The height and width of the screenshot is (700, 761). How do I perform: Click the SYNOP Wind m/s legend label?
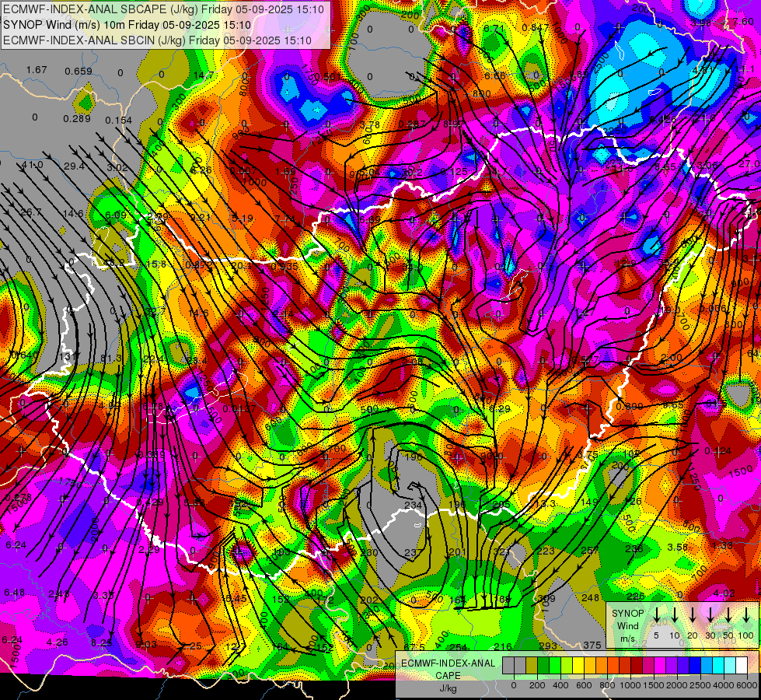(627, 625)
